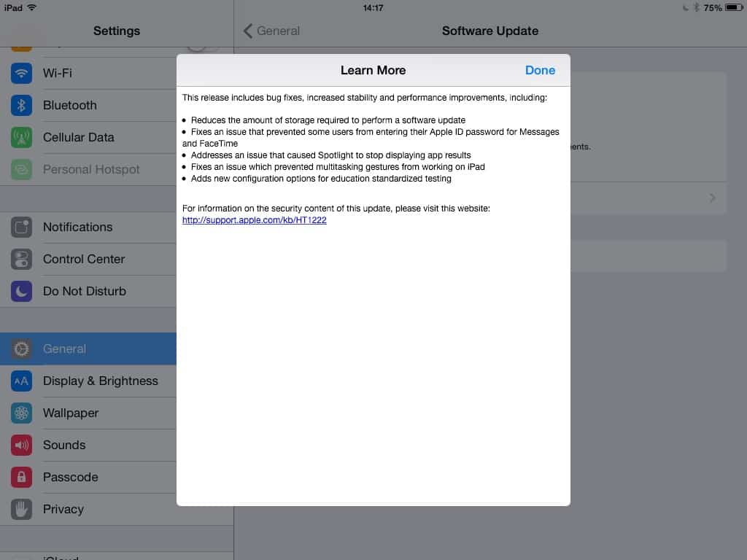Tap the Control Center icon
The image size is (747, 560).
click(21, 259)
